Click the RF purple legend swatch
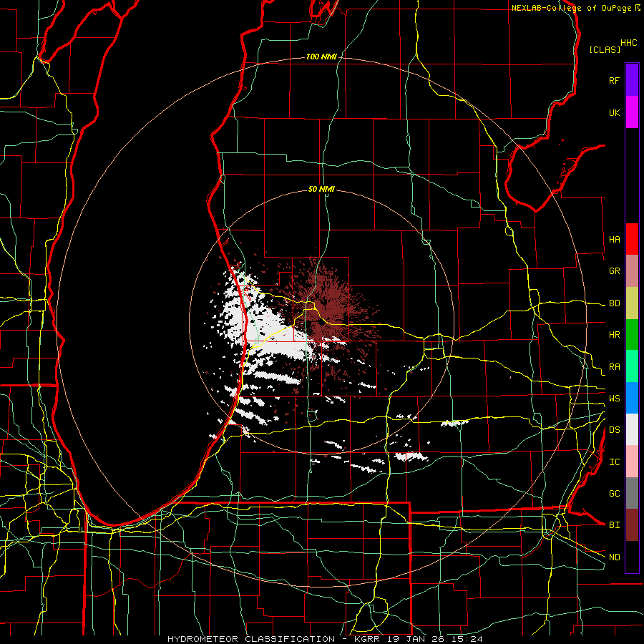This screenshot has width=644, height=644. [x=632, y=80]
